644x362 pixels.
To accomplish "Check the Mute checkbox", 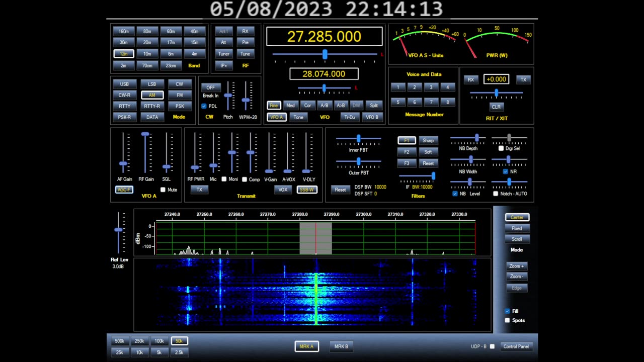I will (x=163, y=190).
